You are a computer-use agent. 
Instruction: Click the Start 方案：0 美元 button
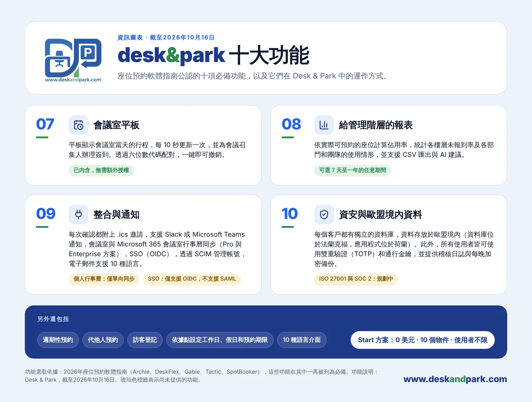pyautogui.click(x=423, y=340)
